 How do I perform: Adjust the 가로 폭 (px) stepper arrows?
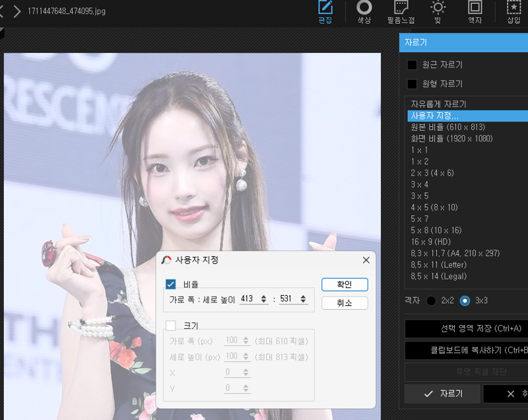[x=246, y=340]
